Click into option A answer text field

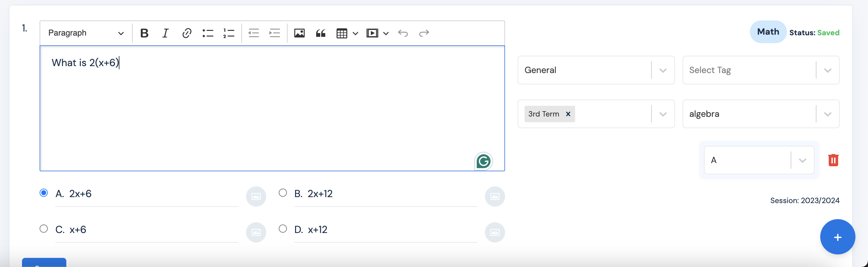[x=151, y=194]
